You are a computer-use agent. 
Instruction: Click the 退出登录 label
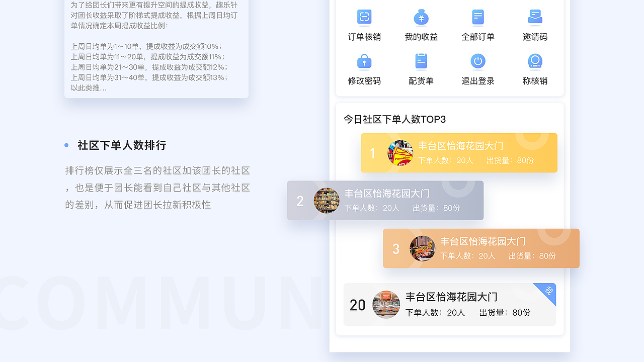pos(478,81)
